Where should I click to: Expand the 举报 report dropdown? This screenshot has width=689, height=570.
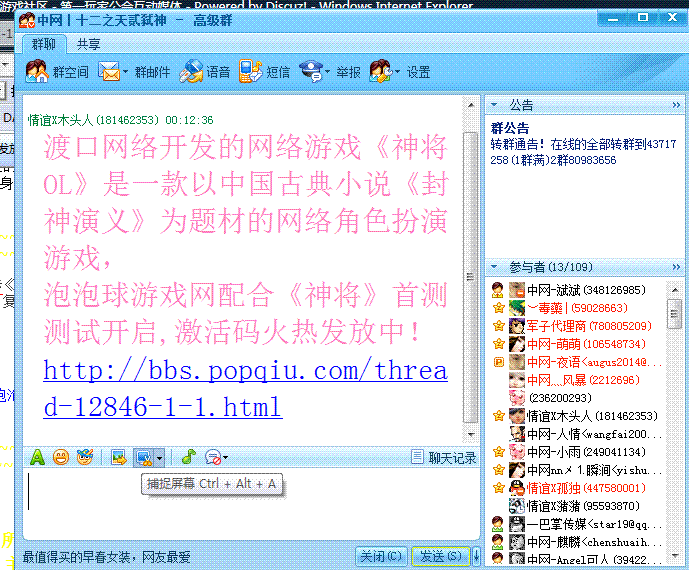coord(327,72)
